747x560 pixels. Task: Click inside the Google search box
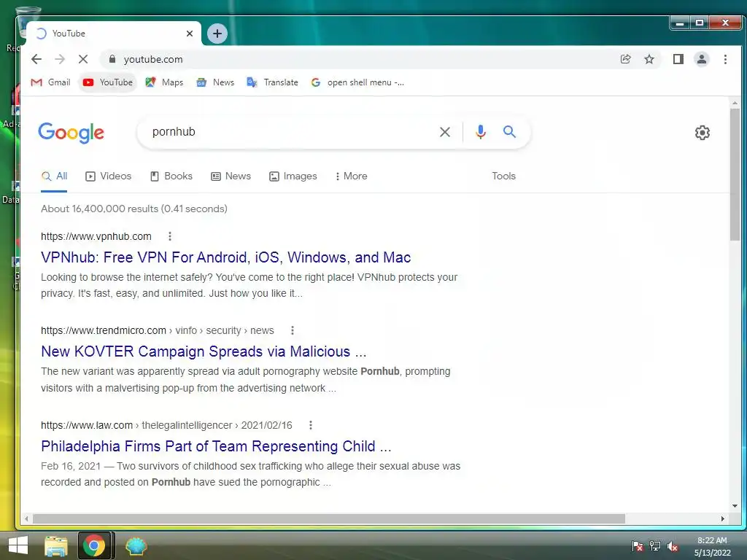[x=290, y=132]
